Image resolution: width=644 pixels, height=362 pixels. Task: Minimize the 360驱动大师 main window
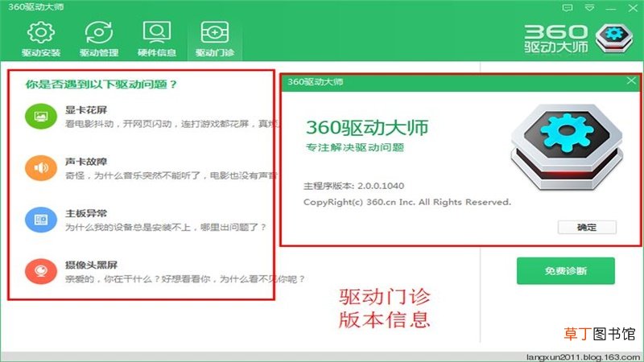click(611, 8)
